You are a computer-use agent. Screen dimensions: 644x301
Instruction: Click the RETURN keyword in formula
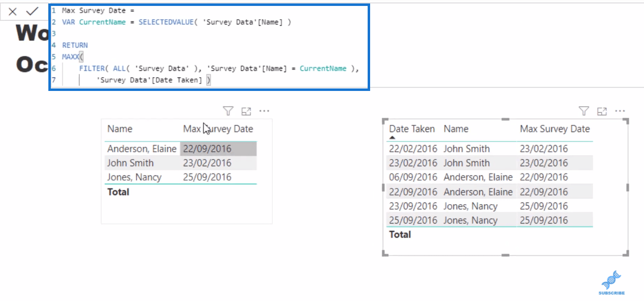[x=75, y=45]
